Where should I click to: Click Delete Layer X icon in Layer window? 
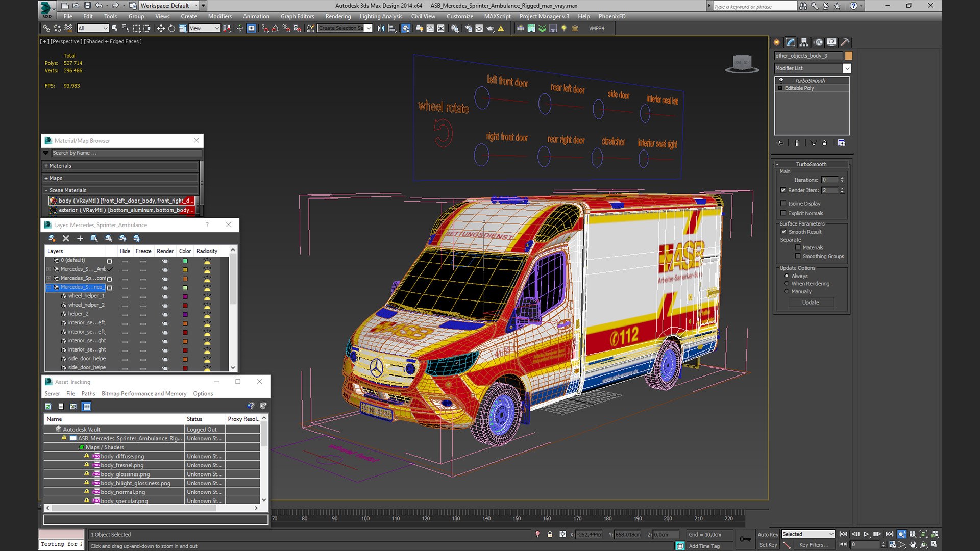pyautogui.click(x=66, y=238)
